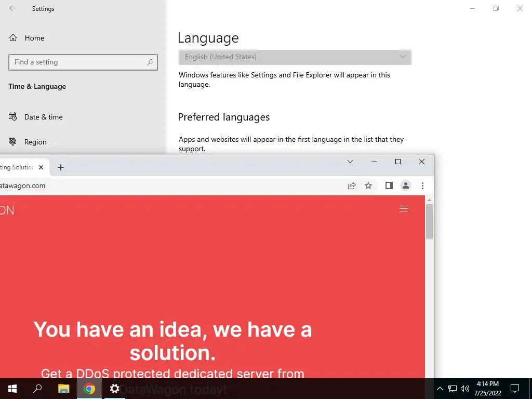The image size is (532, 399).
Task: Open volume control in system tray
Action: [465, 389]
